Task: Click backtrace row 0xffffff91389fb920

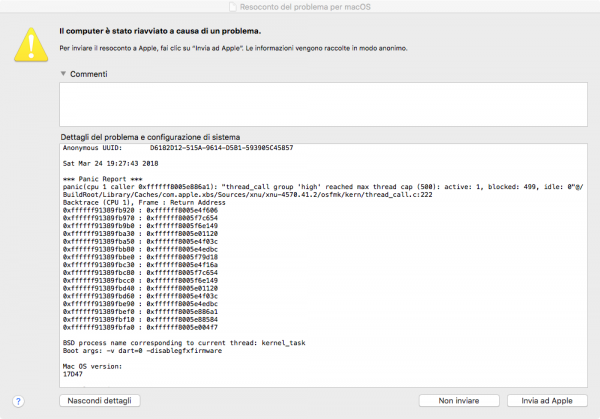Action: click(140, 210)
